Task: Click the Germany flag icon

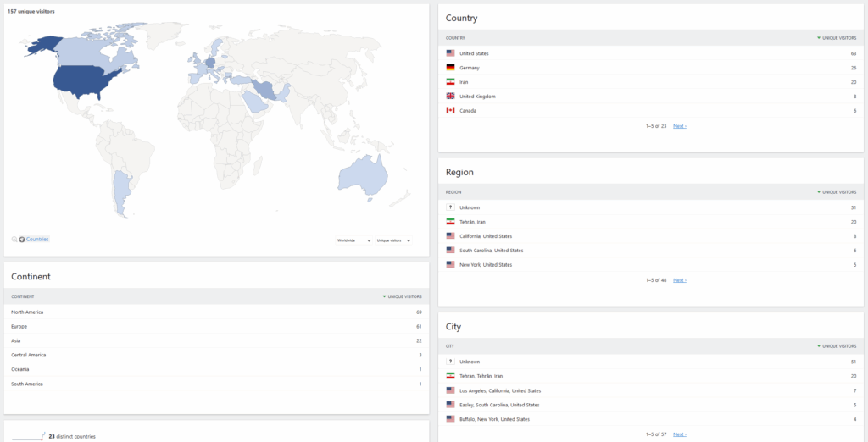Action: (451, 68)
